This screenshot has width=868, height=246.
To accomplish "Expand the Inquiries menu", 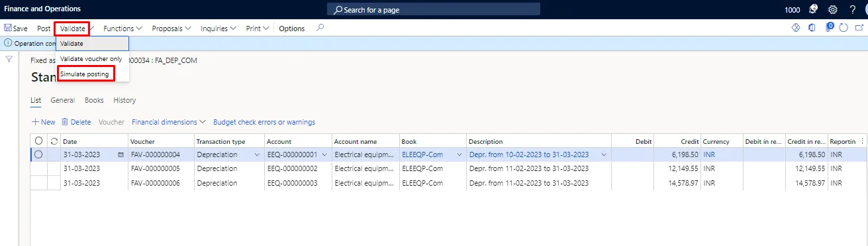I will coord(218,29).
